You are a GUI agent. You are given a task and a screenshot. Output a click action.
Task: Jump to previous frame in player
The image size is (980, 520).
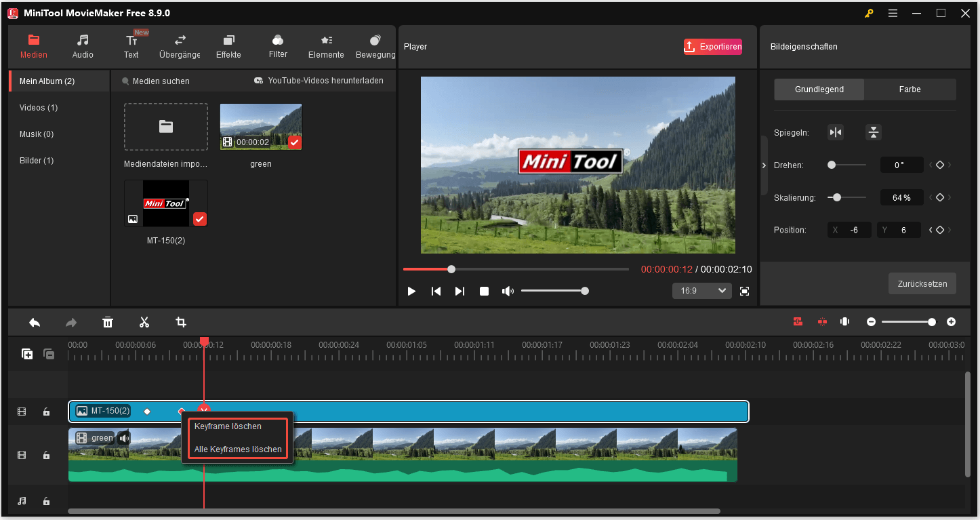tap(436, 291)
